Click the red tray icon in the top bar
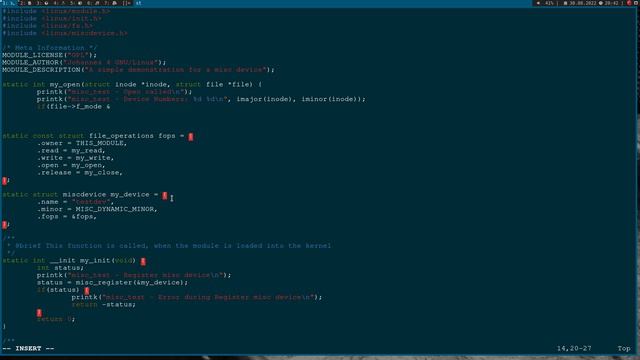640x360 pixels. [x=629, y=3]
